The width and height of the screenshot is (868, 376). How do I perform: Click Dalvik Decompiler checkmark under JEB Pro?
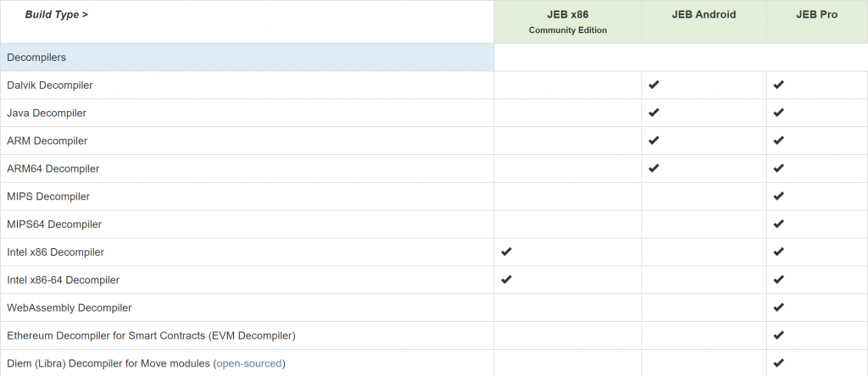pyautogui.click(x=779, y=86)
